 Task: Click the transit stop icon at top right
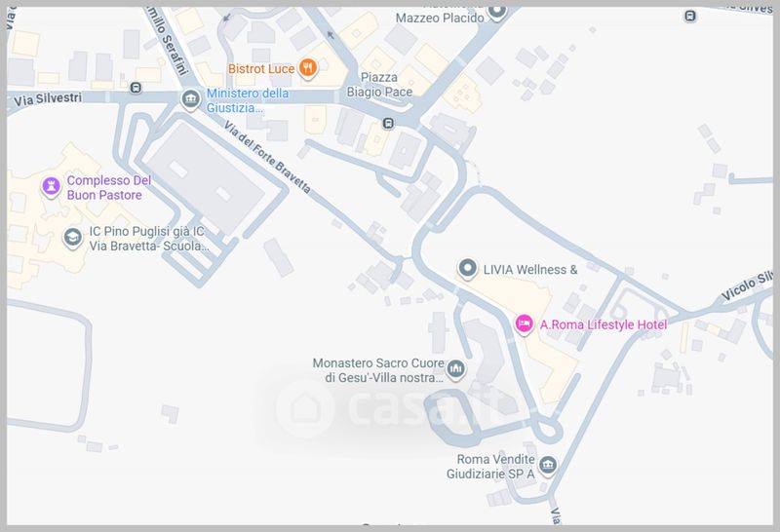click(690, 16)
